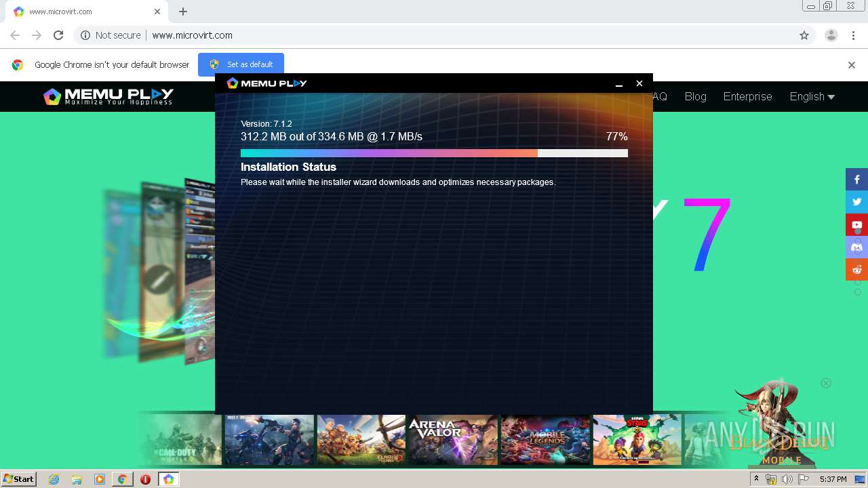868x488 pixels.
Task: Switch to Chrome in taskbar
Action: pos(122,479)
